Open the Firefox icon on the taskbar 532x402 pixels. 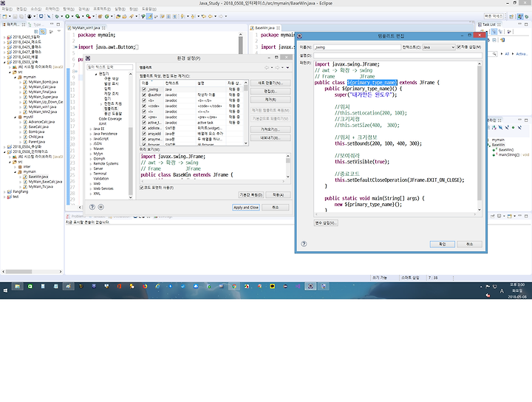click(x=145, y=287)
